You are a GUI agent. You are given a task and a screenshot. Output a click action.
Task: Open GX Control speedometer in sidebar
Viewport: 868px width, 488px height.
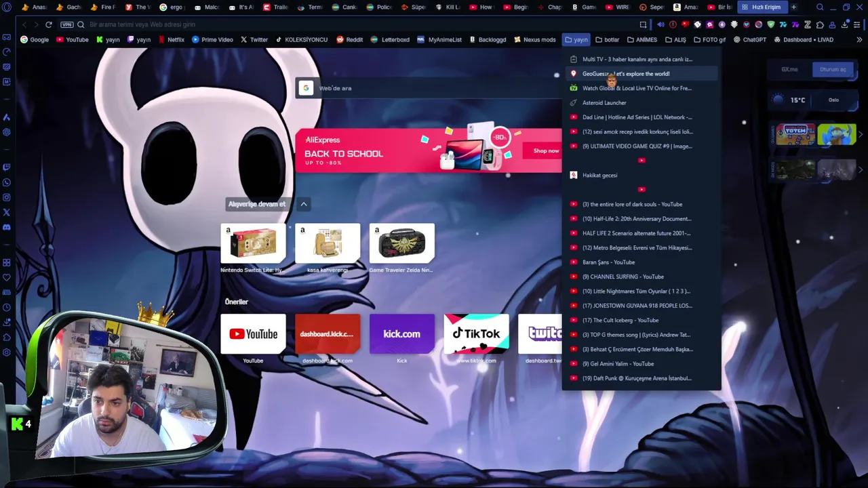click(x=7, y=52)
